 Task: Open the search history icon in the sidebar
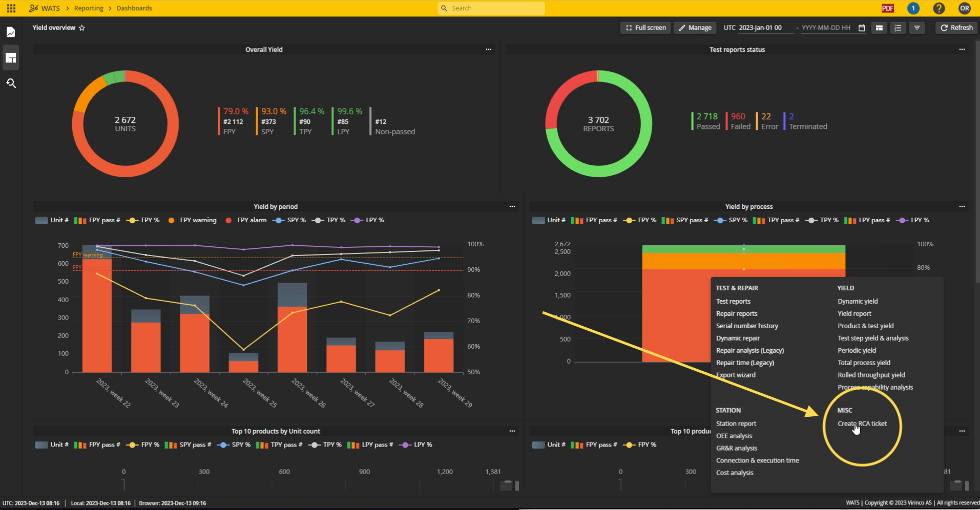point(11,83)
